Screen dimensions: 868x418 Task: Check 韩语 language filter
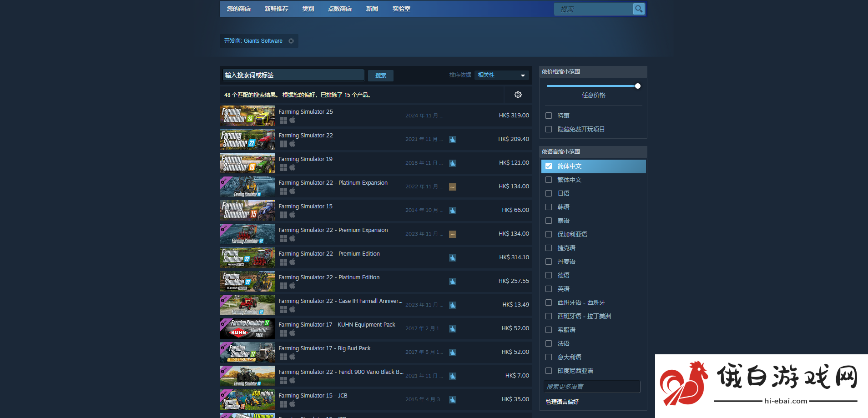[549, 207]
